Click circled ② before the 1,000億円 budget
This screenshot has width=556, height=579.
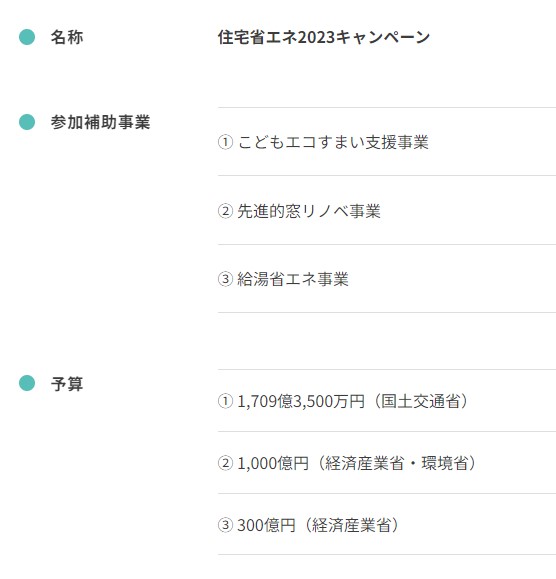225,463
